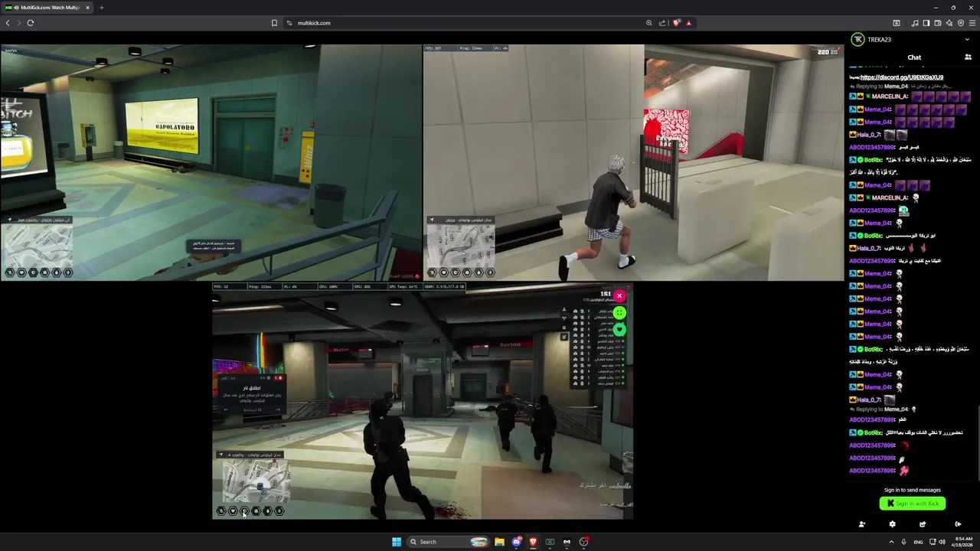Click the TREKA23 channel avatar
The width and height of the screenshot is (980, 551).
(x=857, y=39)
